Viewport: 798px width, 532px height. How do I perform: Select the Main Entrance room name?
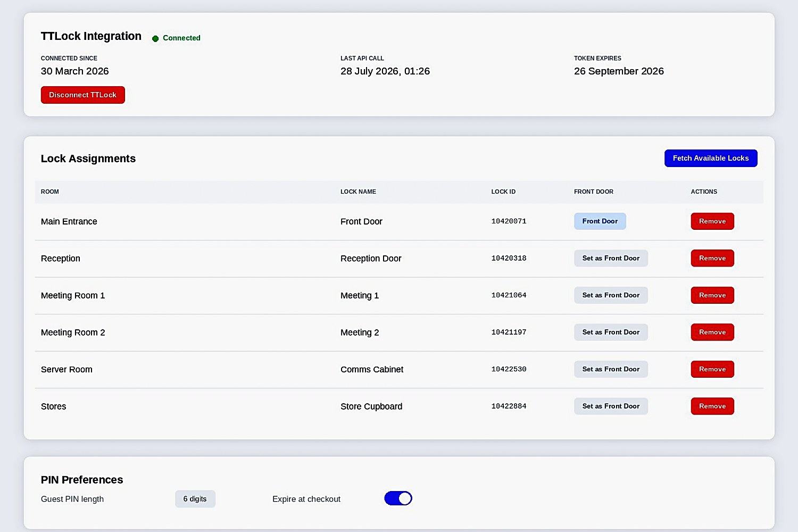point(69,221)
